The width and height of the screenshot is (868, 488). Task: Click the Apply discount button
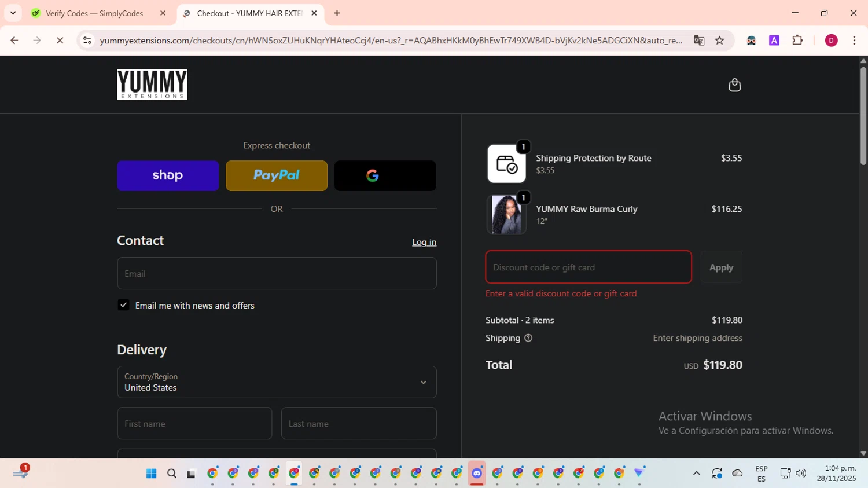(721, 267)
